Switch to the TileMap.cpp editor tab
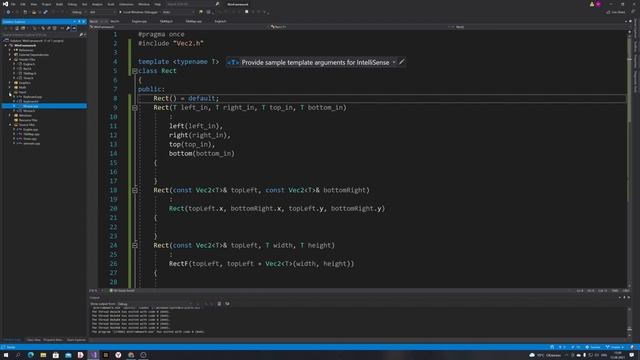Screen dimensions: 640x360 point(193,21)
